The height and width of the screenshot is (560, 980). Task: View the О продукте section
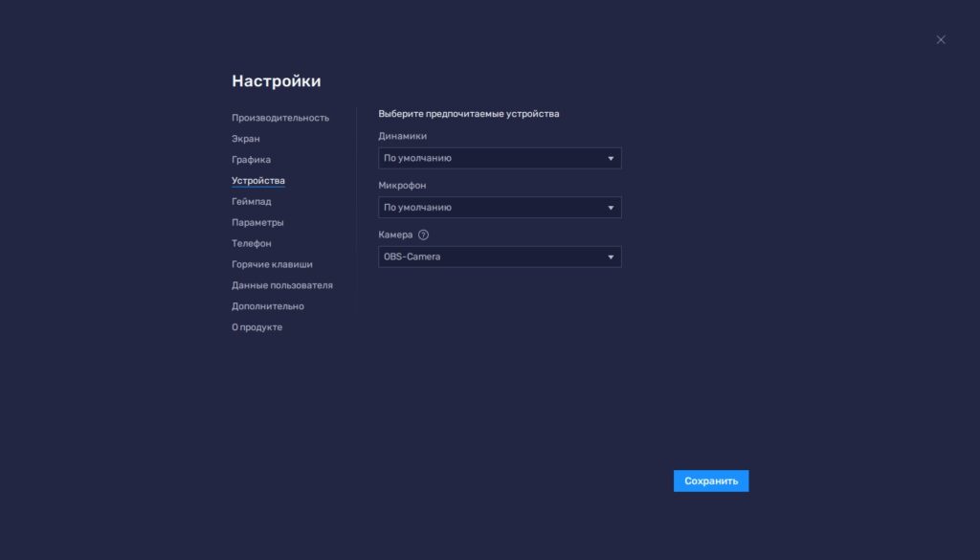[256, 326]
